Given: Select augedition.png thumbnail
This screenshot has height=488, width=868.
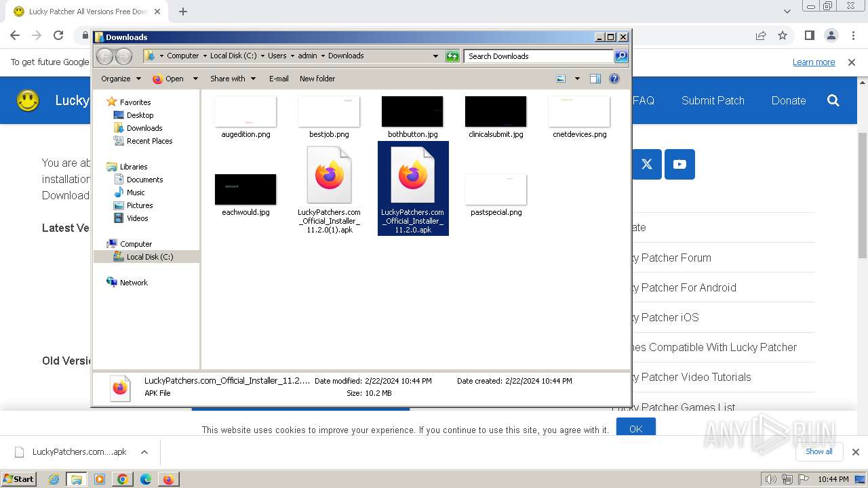Looking at the screenshot, I should pos(245,112).
